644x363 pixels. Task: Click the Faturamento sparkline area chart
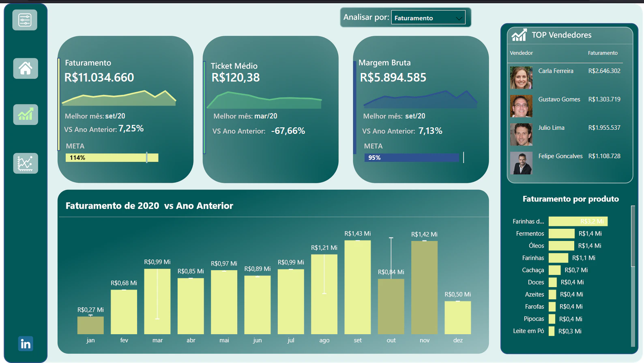(119, 98)
